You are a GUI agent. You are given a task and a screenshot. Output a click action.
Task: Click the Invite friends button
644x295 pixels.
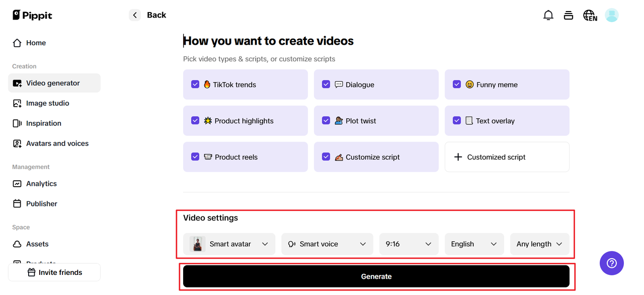coord(54,272)
